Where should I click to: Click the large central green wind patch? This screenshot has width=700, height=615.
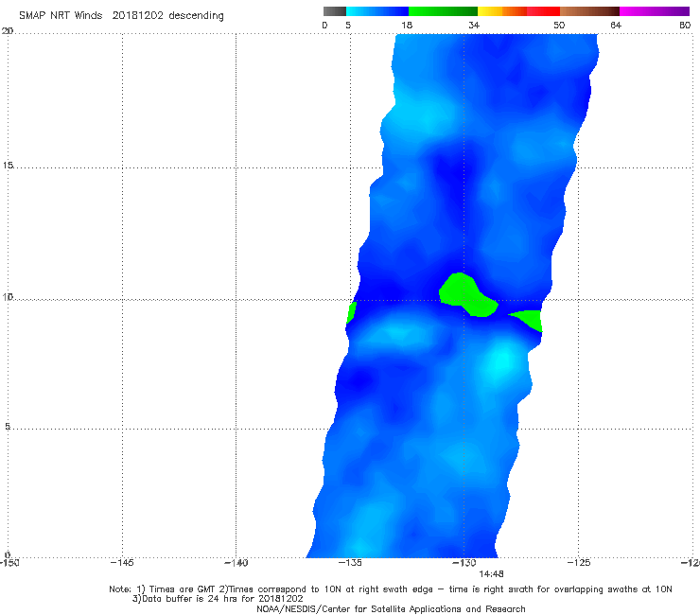(467, 295)
